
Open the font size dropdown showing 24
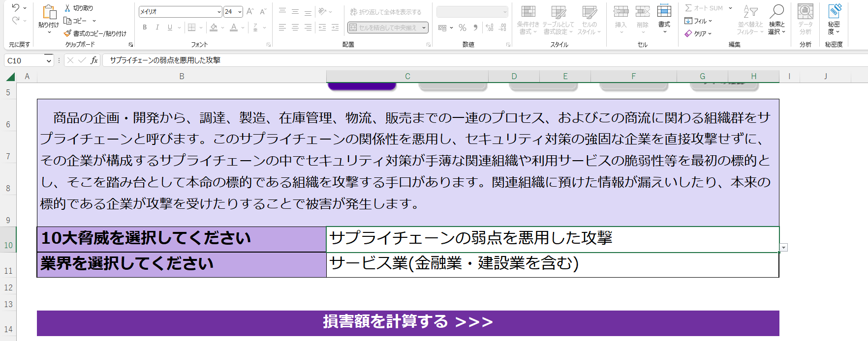tap(240, 11)
